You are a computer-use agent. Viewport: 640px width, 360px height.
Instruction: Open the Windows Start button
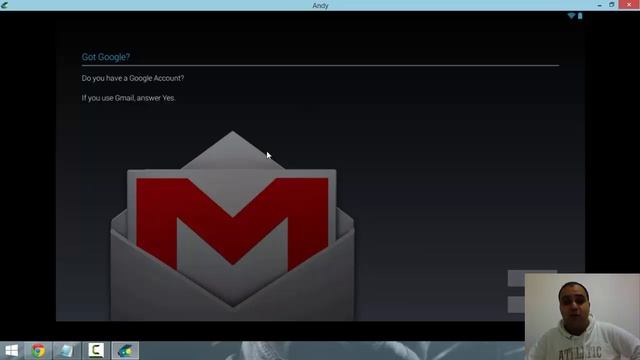[x=11, y=351]
